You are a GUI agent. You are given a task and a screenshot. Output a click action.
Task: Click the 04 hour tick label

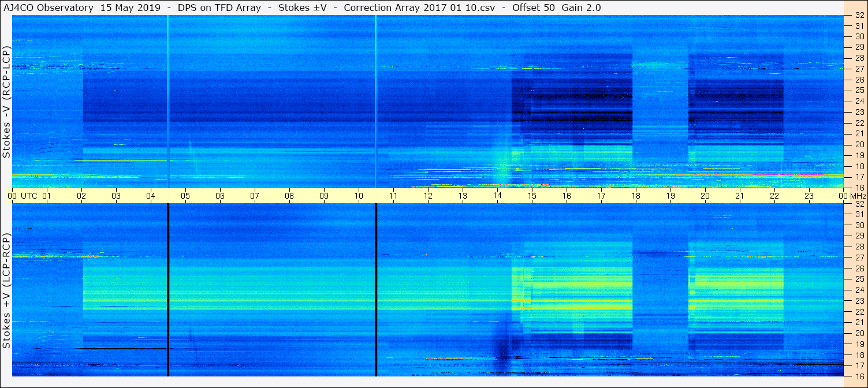151,196
